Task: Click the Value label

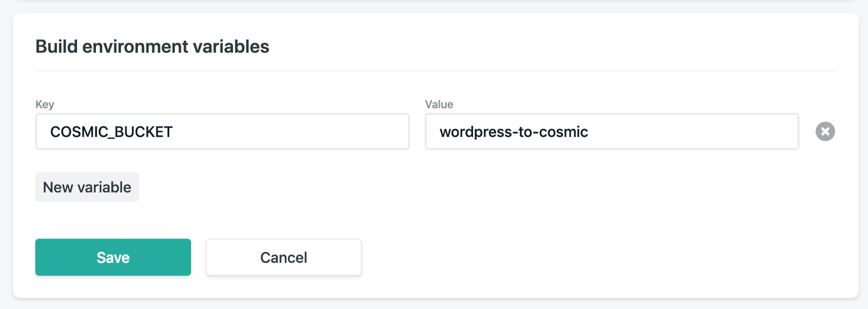Action: click(439, 104)
